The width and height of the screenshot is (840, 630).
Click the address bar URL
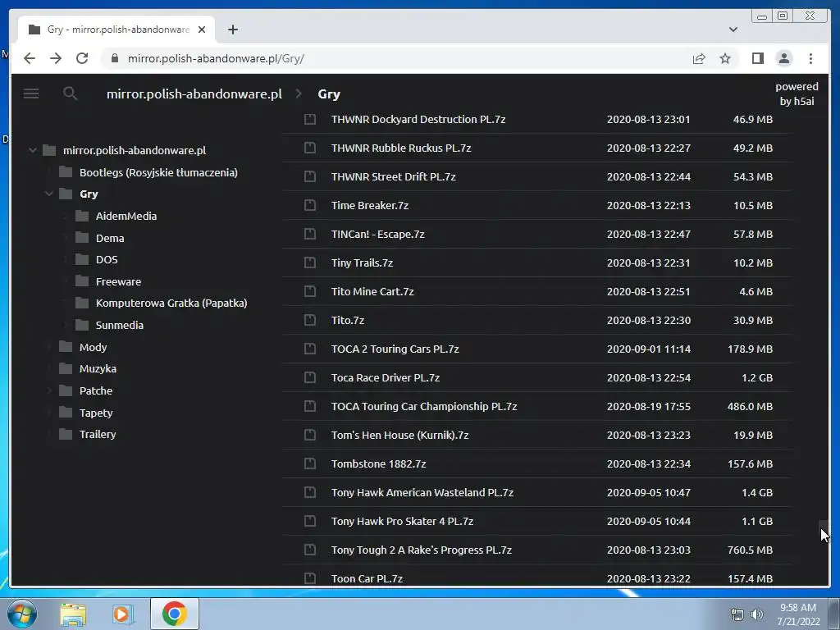click(216, 58)
